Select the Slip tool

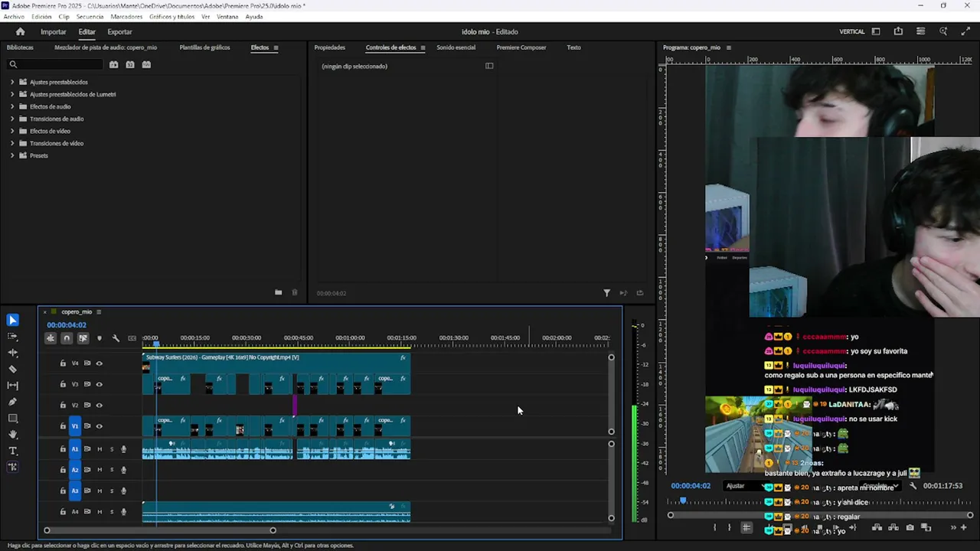coord(13,386)
